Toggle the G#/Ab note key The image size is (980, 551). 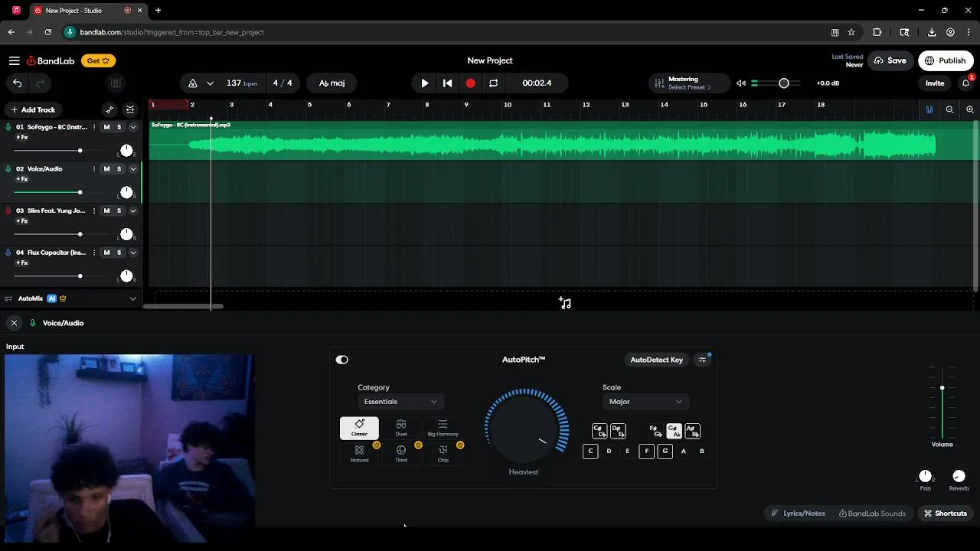click(x=674, y=431)
